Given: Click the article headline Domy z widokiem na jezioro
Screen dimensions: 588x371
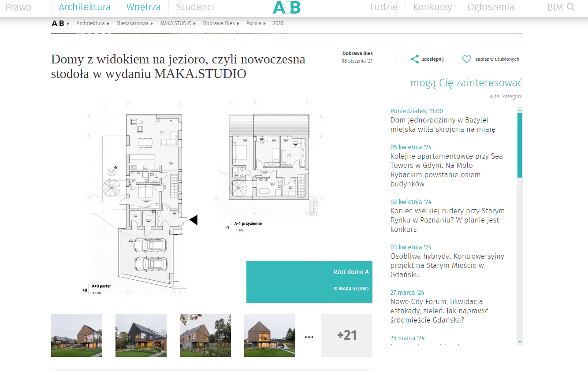Looking at the screenshot, I should [178, 66].
